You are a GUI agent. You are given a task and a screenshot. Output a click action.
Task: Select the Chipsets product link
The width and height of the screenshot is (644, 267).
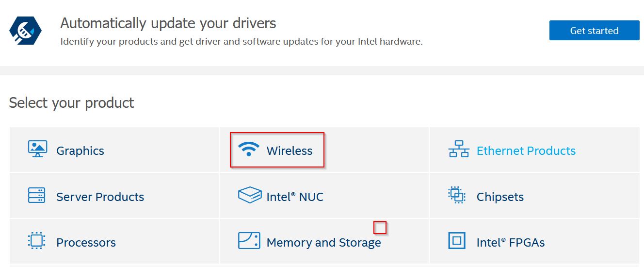[500, 197]
